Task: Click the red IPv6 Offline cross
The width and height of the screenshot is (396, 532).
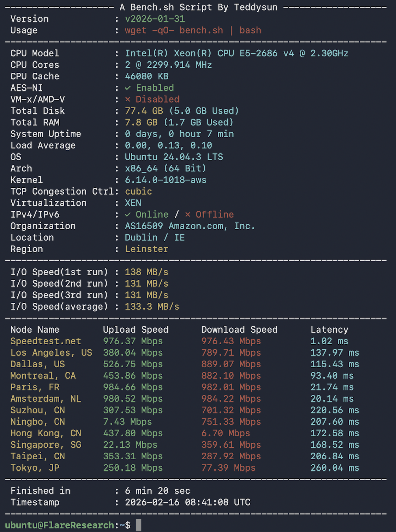Action: click(x=188, y=214)
